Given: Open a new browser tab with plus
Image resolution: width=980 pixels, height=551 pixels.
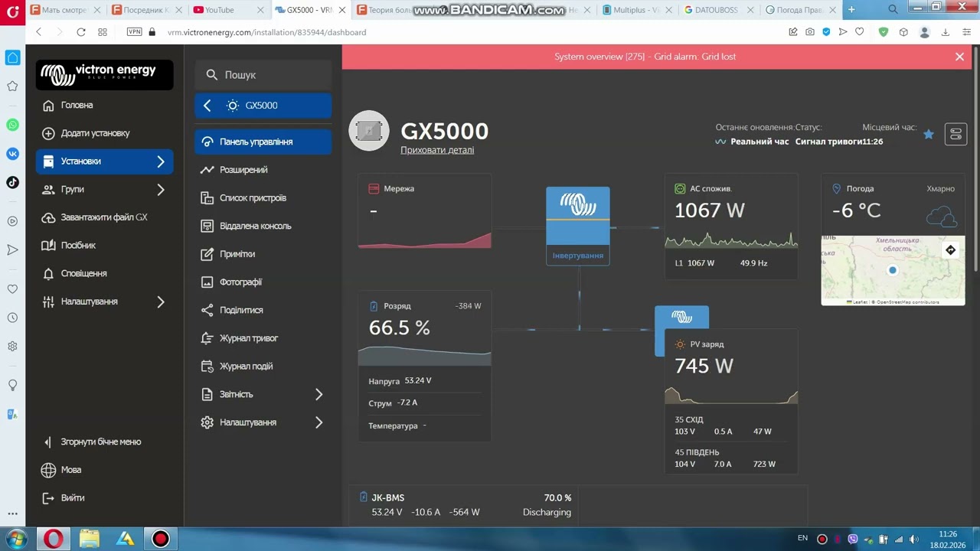Looking at the screenshot, I should (x=851, y=9).
